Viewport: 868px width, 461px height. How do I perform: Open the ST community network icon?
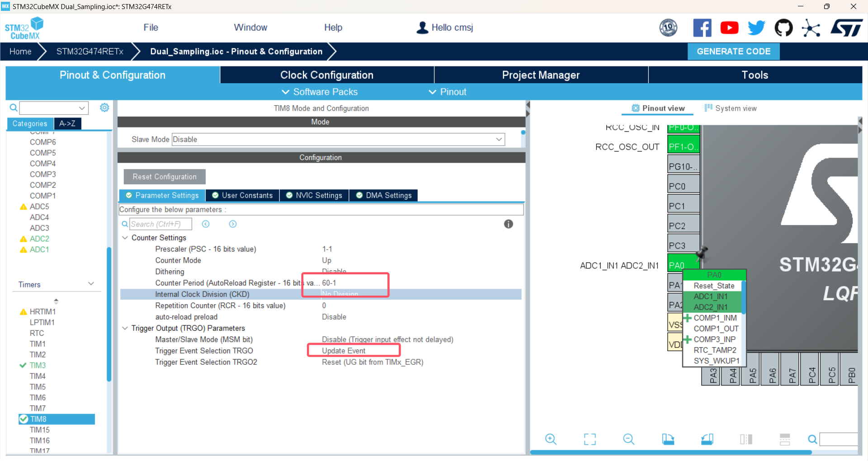click(x=811, y=28)
